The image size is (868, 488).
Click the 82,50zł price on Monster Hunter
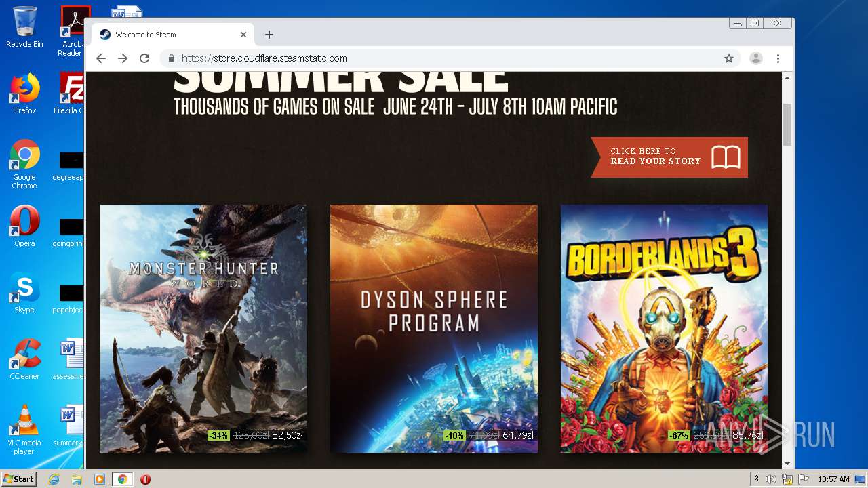(288, 435)
